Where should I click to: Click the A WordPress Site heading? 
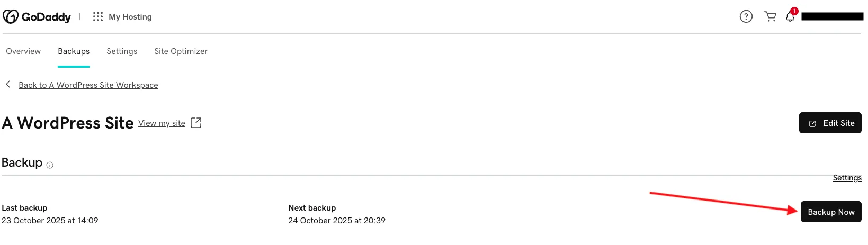point(68,123)
